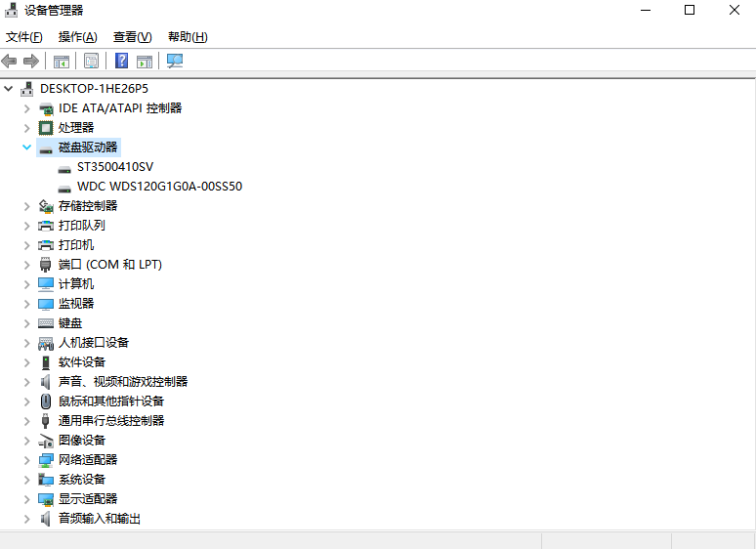Open the 文件(F) menu
Image resolution: width=756 pixels, height=549 pixels.
[24, 37]
